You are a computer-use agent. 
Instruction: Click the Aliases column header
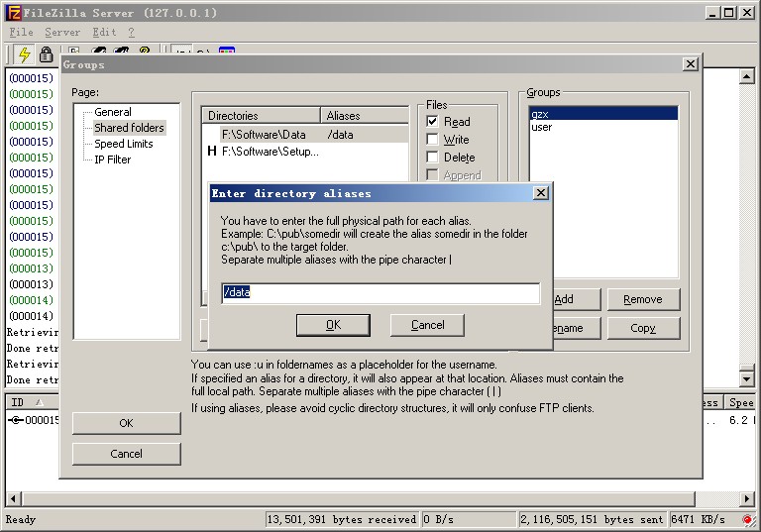[x=365, y=116]
